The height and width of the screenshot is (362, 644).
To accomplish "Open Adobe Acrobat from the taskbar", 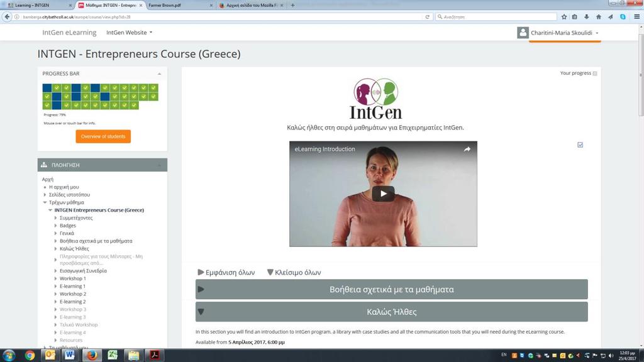I will pos(155,355).
